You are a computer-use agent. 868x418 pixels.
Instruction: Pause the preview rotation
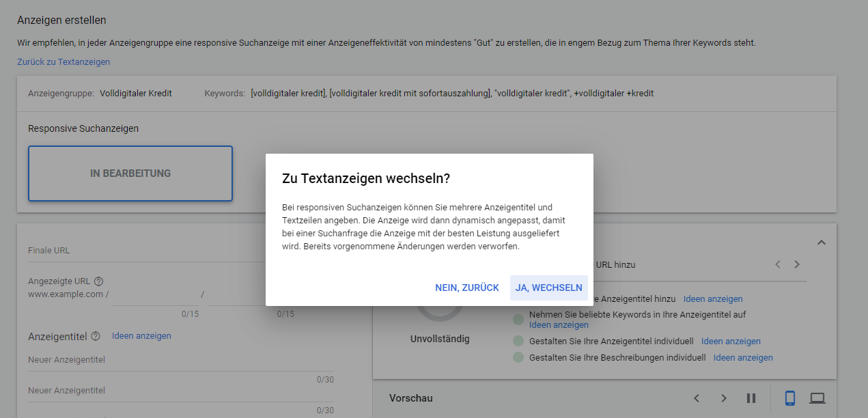(x=751, y=398)
